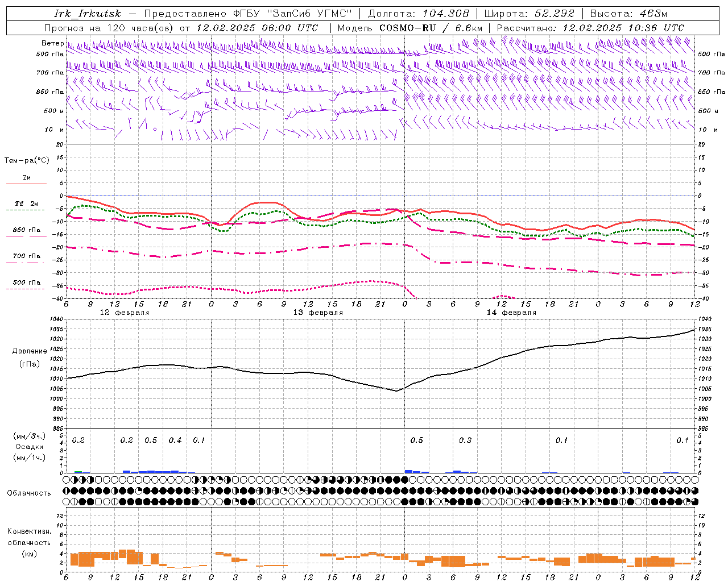This screenshot has width=728, height=582.
Task: Click the model label "Модель COSMO-RU / 6.6км"
Action: coord(409,28)
